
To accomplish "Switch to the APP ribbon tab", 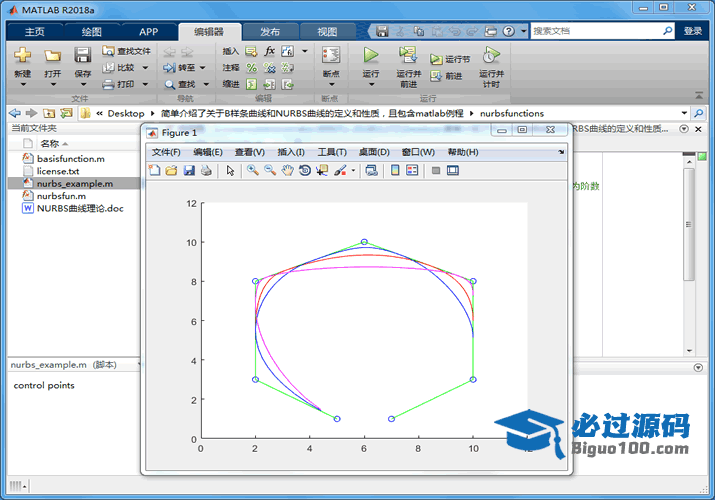I will pos(149,31).
